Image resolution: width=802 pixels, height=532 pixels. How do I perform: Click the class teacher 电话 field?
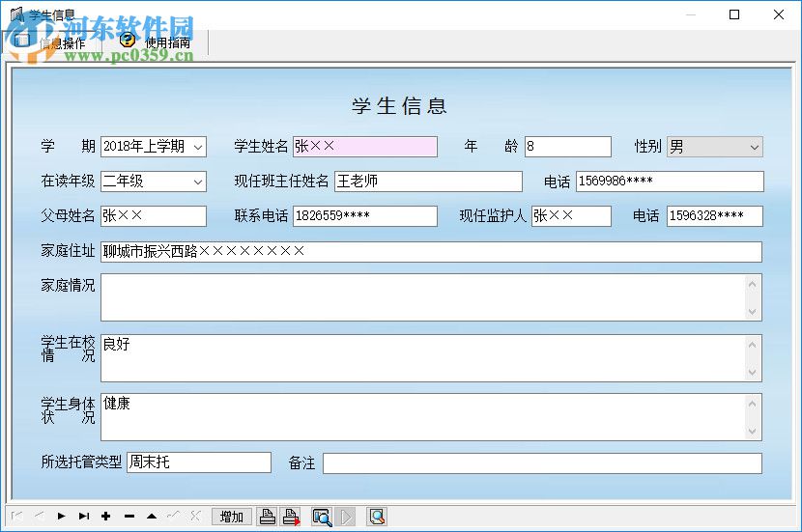point(670,182)
